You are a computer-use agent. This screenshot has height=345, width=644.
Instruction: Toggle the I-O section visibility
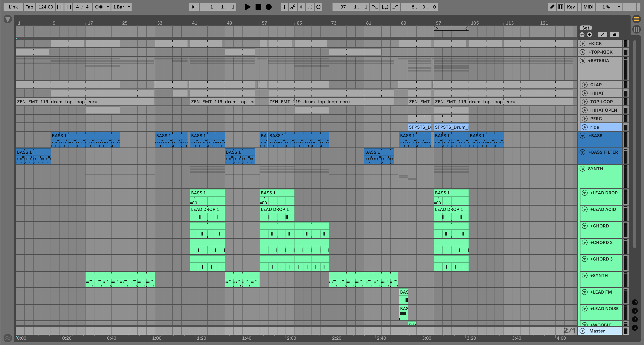coord(635,302)
